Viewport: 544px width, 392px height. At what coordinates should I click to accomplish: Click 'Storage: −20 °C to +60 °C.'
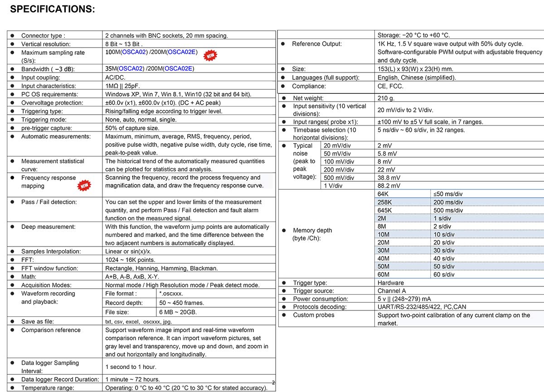click(x=414, y=35)
